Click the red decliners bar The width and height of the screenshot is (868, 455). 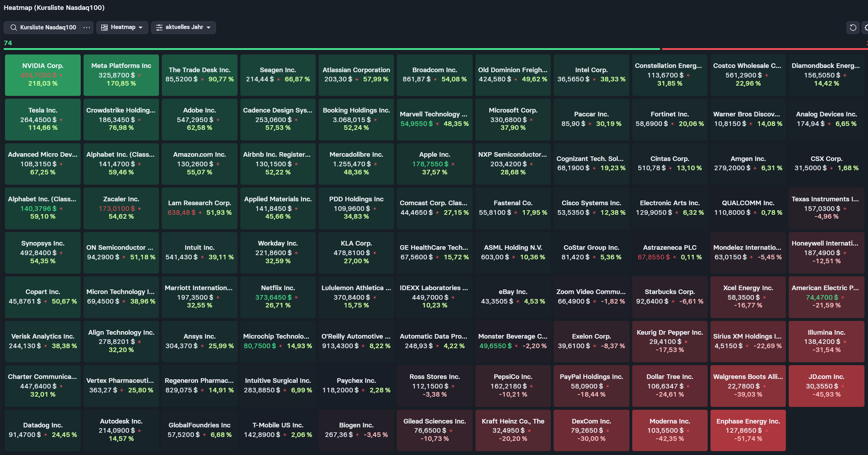click(x=765, y=49)
